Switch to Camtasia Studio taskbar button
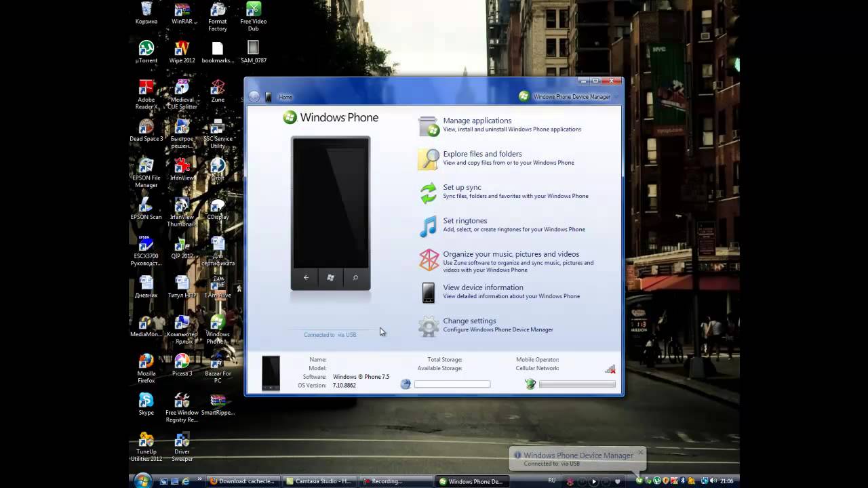This screenshot has width=868, height=488. [x=319, y=481]
